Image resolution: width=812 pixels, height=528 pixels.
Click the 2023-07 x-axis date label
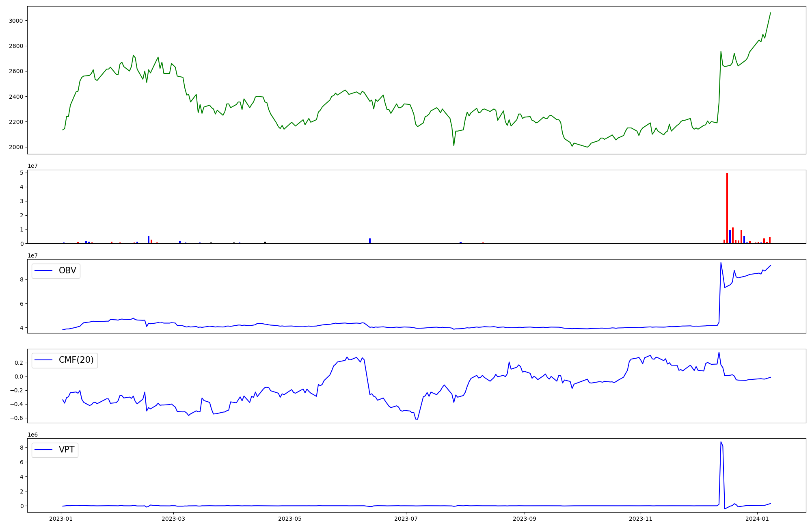tap(406, 519)
